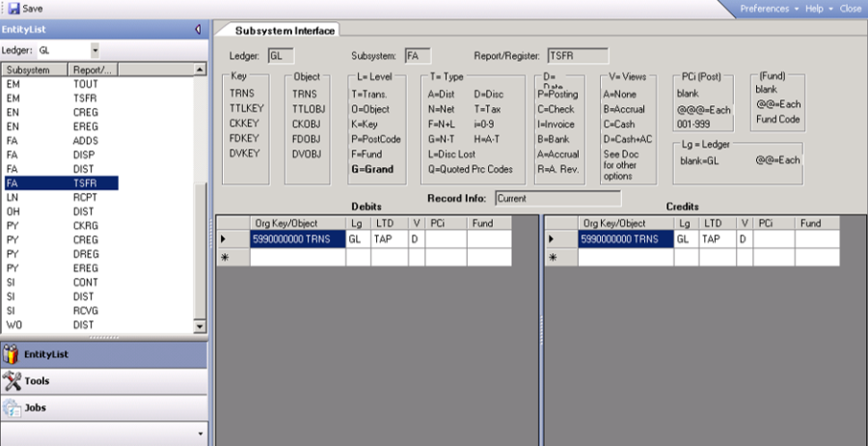Select the Credits new row asterisk
This screenshot has height=446, width=868.
554,258
